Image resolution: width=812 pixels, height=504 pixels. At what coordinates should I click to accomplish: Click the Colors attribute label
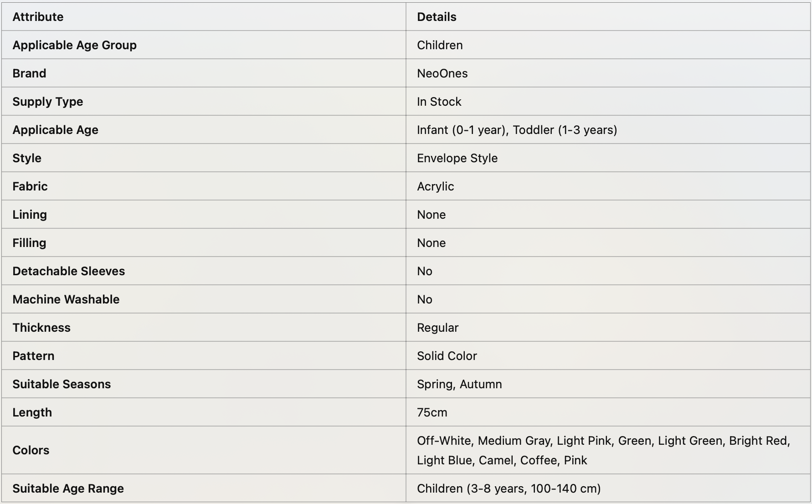[x=31, y=450]
